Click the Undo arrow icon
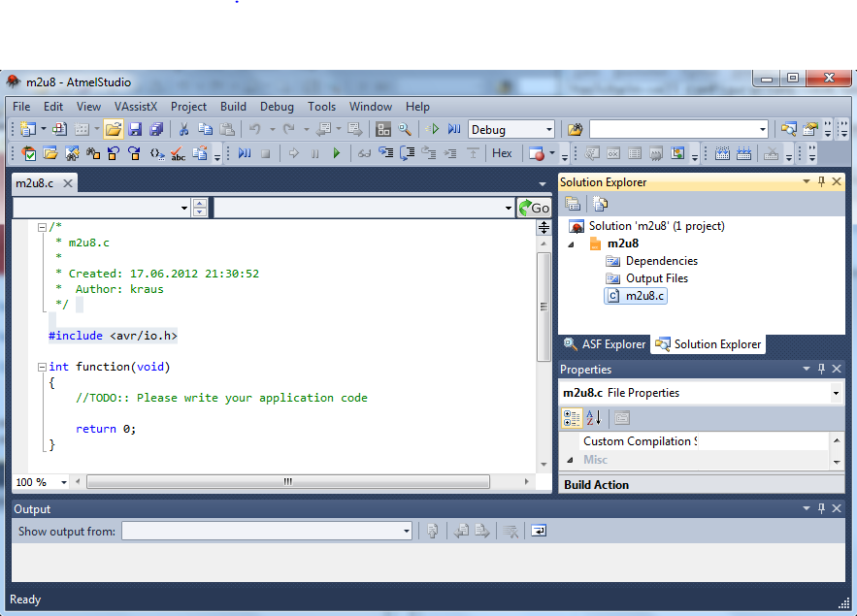 (254, 129)
